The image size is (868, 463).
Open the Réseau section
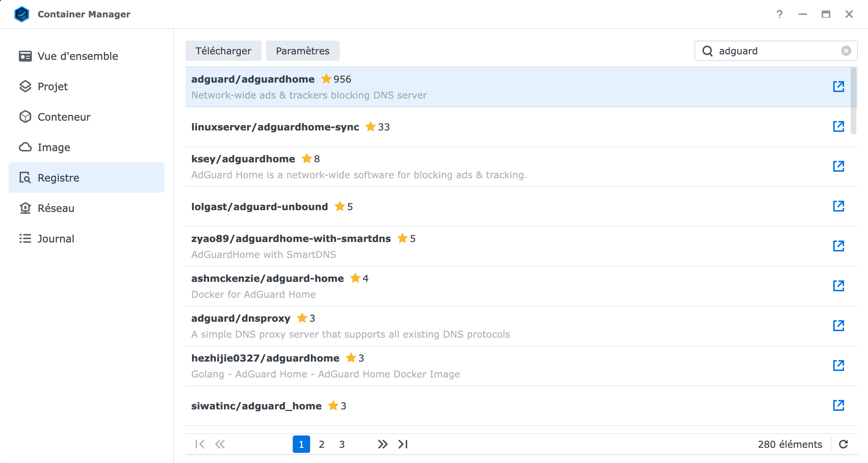(x=87, y=208)
